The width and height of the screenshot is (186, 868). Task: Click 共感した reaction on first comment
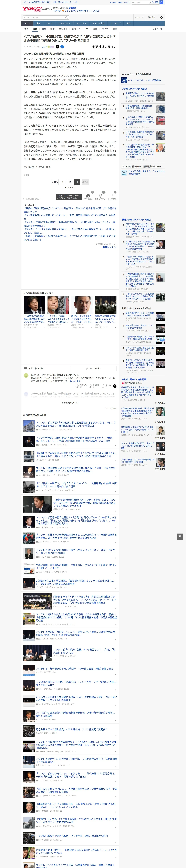point(81,386)
